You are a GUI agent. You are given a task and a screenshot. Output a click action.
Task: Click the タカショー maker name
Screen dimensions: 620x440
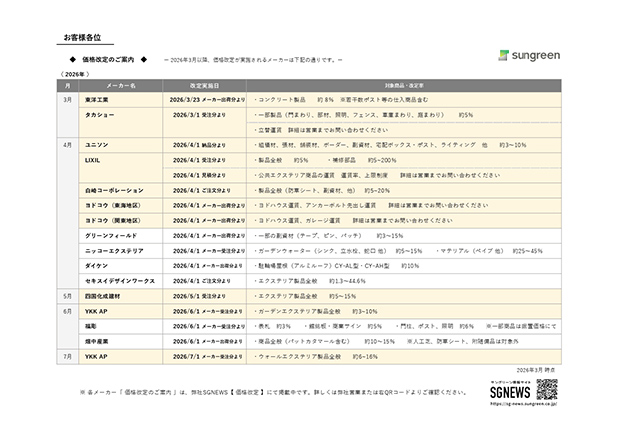tap(99, 115)
